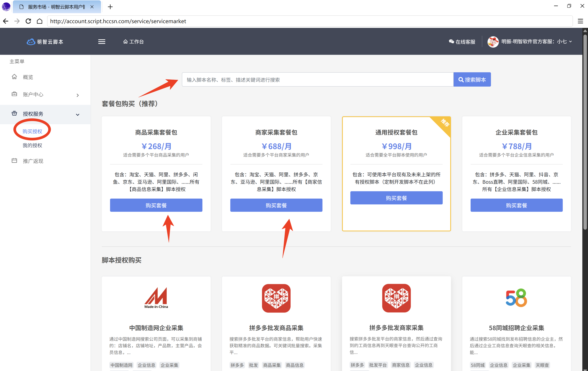Image resolution: width=588 pixels, height=371 pixels.
Task: Focus the browser address bar URL
Action: [x=310, y=21]
